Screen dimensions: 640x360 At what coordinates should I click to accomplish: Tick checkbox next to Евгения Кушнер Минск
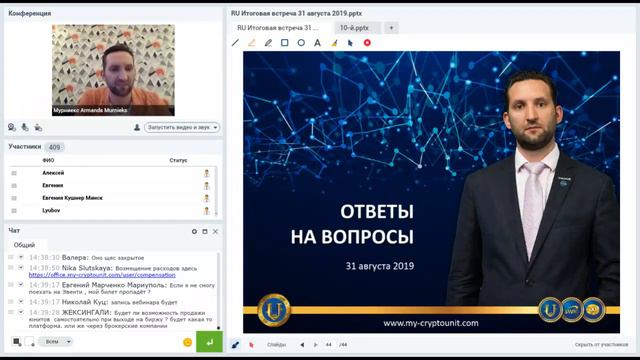(14, 198)
